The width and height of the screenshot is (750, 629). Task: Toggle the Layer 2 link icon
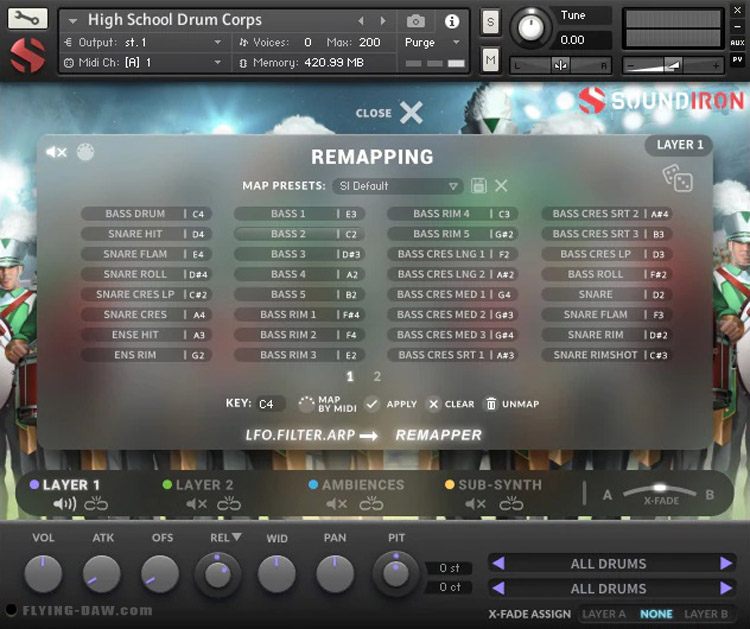click(229, 504)
